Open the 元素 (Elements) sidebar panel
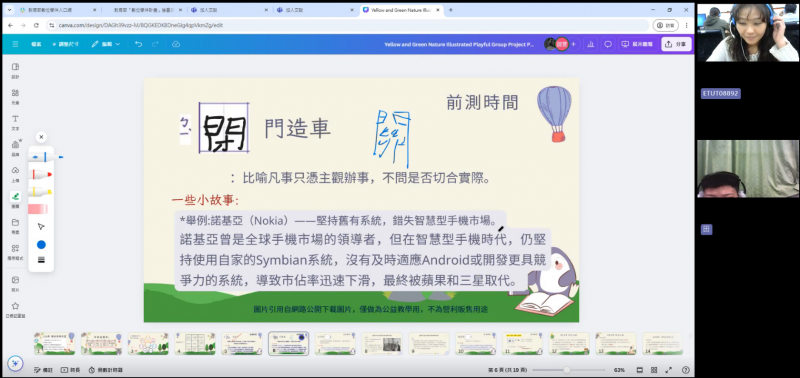The height and width of the screenshot is (378, 800). coord(15,96)
